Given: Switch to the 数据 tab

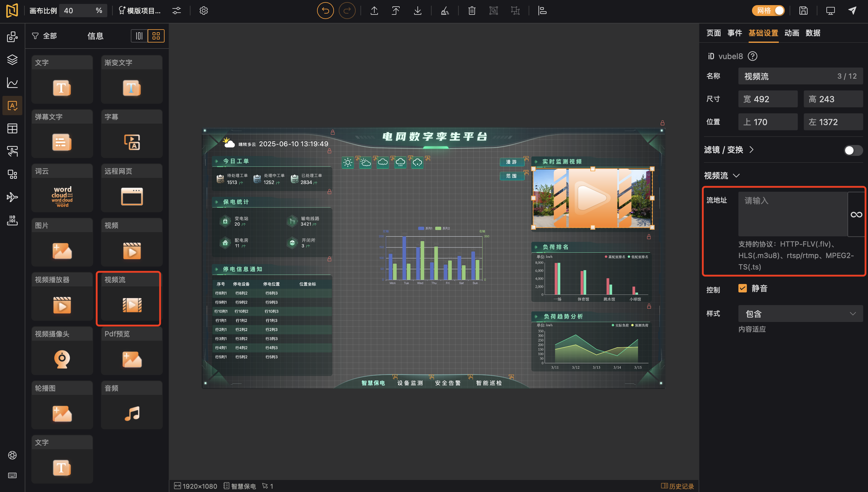Looking at the screenshot, I should coord(813,33).
